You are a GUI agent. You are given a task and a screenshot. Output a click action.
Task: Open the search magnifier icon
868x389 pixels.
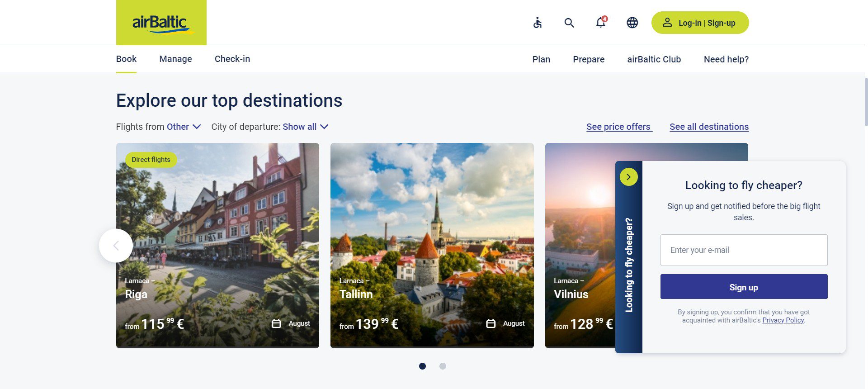pos(569,23)
